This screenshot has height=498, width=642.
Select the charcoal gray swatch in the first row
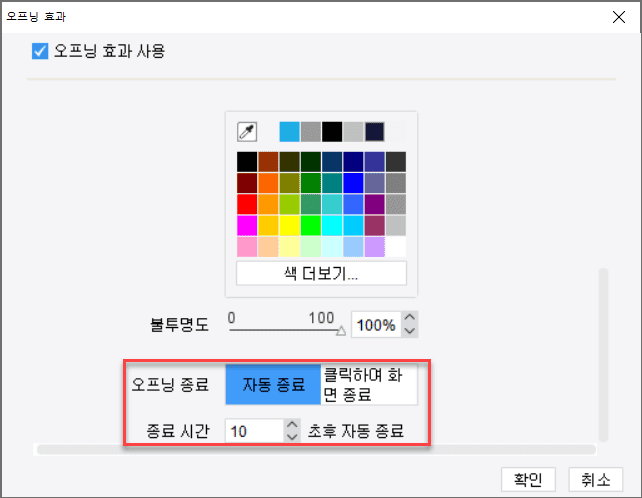(x=396, y=162)
